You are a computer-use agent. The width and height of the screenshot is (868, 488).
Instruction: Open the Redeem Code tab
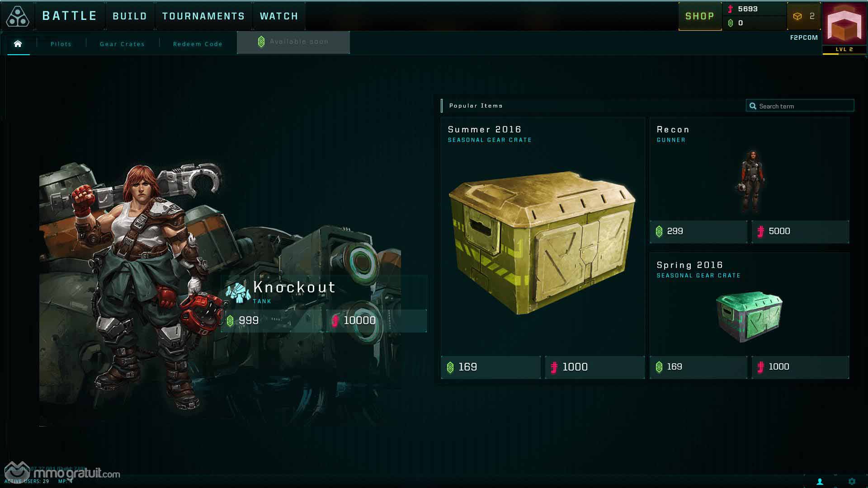click(198, 44)
